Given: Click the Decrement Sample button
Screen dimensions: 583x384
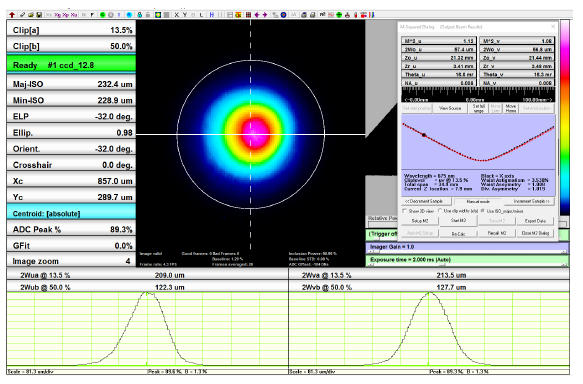Looking at the screenshot, I should pos(426,201).
